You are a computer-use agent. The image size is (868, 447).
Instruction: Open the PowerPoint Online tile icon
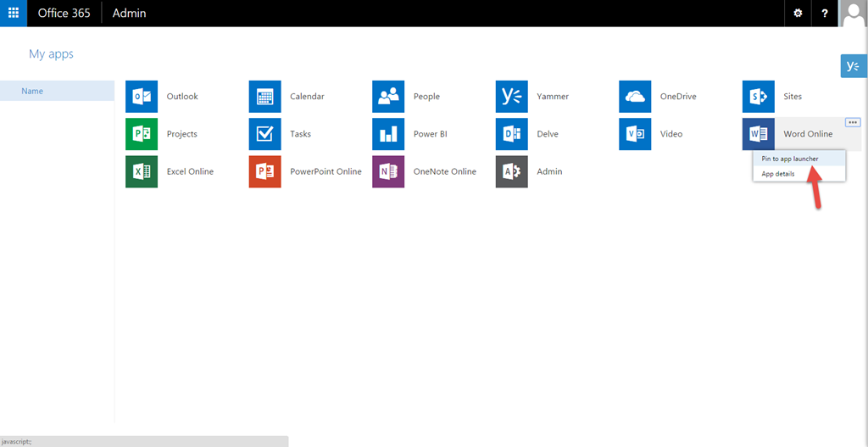[265, 171]
